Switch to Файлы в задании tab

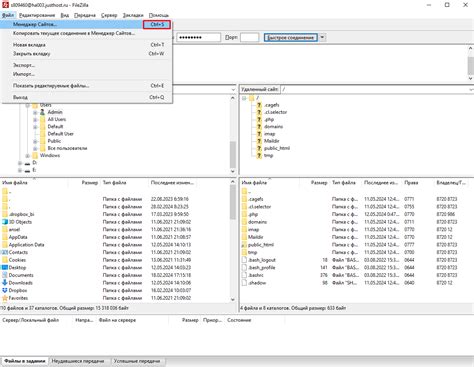[25, 361]
